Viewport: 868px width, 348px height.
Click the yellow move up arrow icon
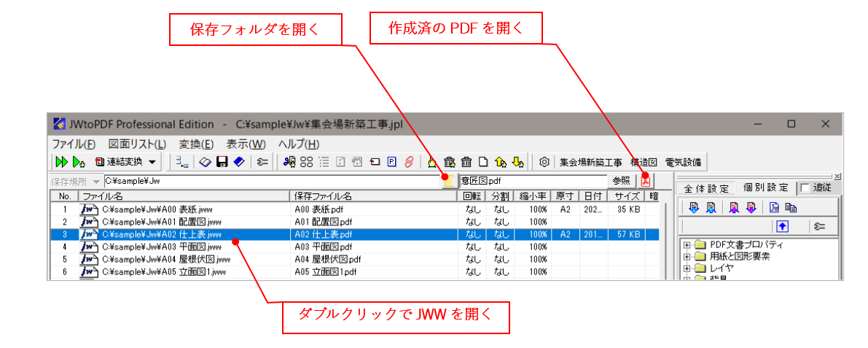pos(500,162)
